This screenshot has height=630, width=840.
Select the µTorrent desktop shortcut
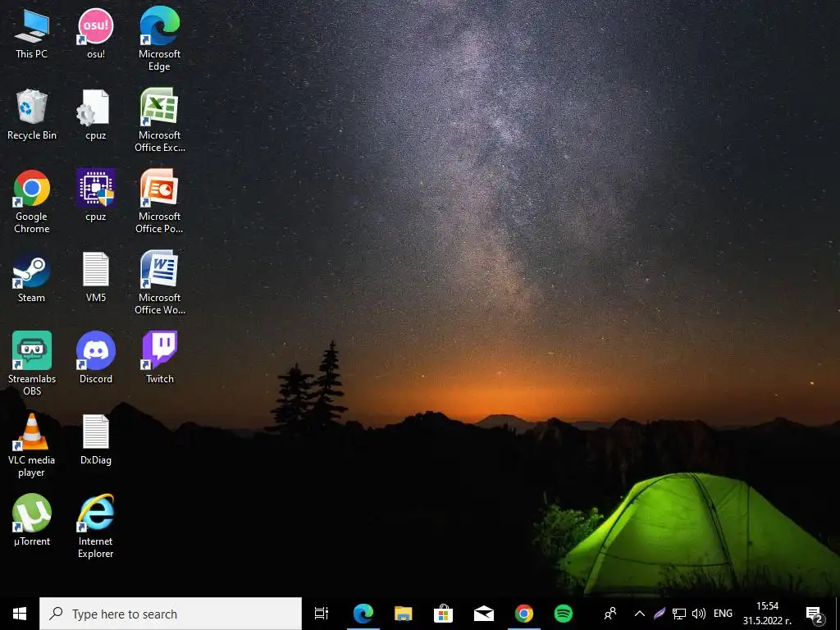click(x=32, y=521)
